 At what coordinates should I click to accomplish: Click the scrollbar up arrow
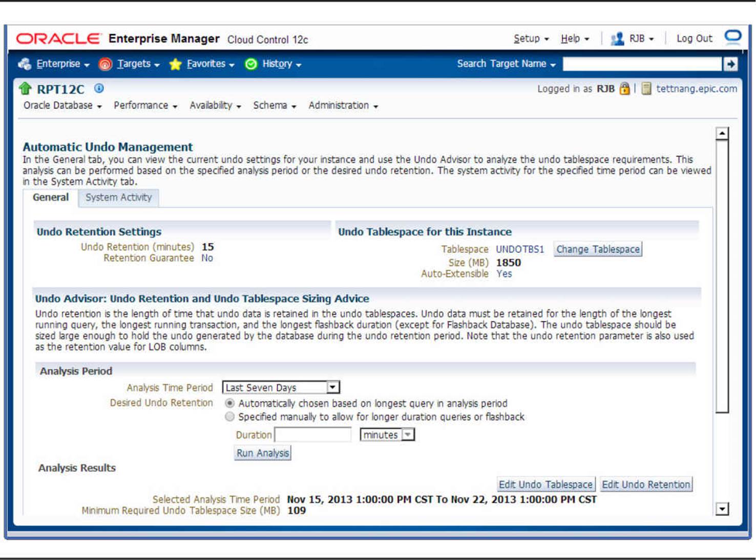click(x=722, y=134)
